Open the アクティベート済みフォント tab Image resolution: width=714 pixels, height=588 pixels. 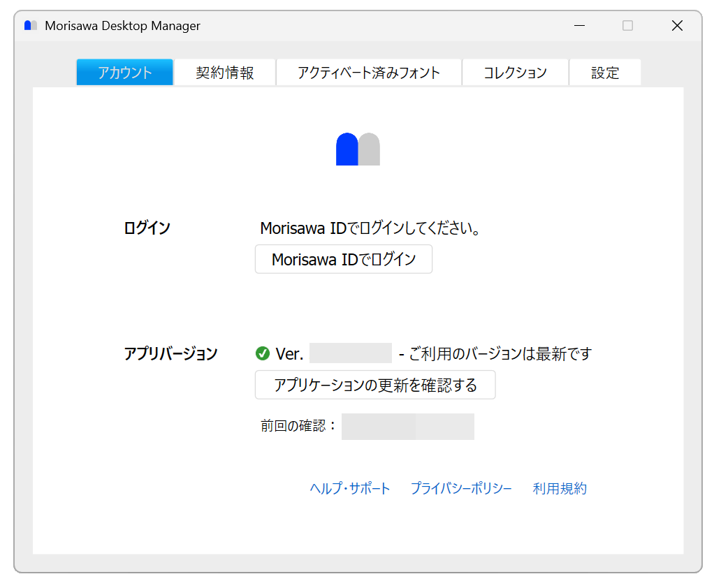point(369,73)
